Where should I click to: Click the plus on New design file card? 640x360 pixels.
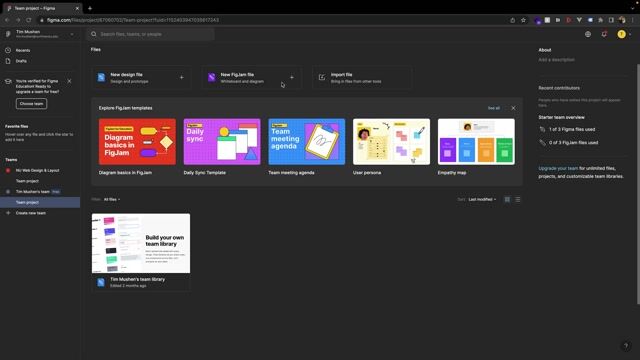[x=182, y=78]
